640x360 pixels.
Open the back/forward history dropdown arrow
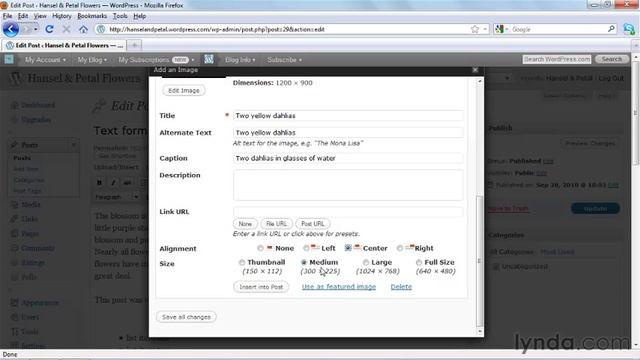36,29
